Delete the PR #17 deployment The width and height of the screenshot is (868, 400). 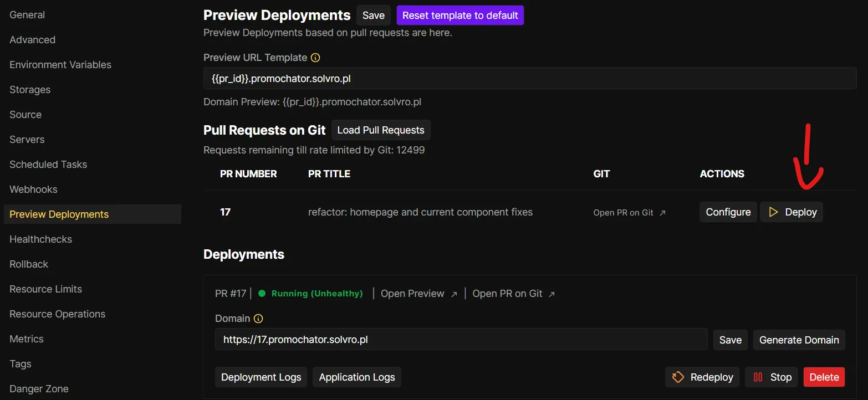(824, 377)
